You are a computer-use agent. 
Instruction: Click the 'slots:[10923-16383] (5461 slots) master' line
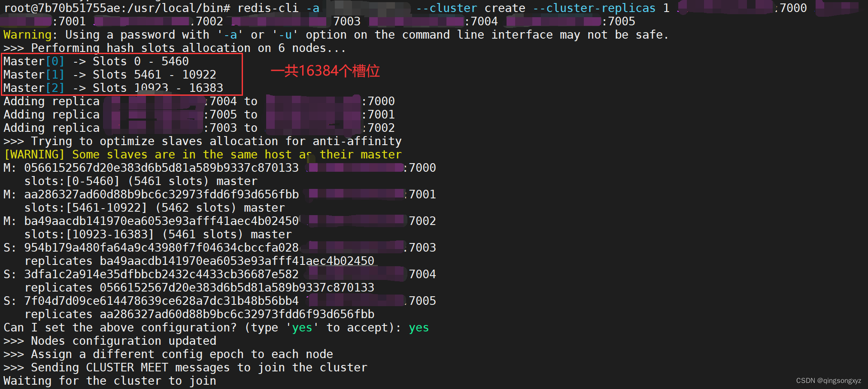pos(158,234)
